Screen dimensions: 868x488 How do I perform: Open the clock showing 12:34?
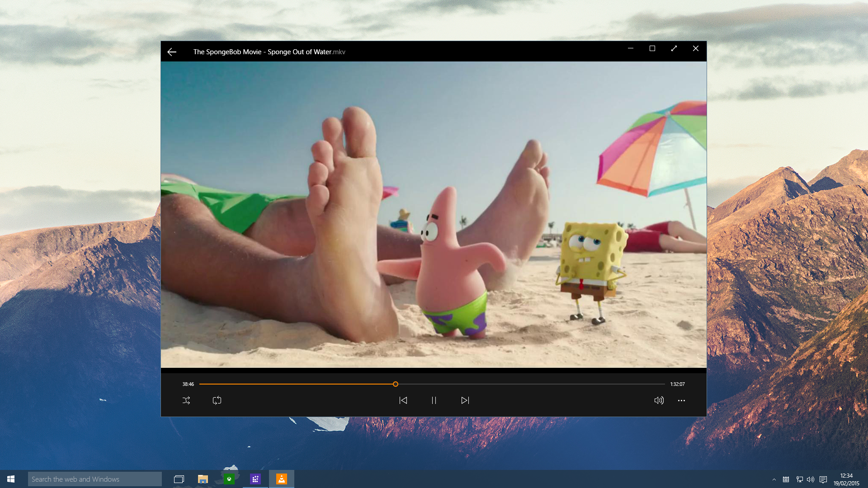click(x=846, y=479)
